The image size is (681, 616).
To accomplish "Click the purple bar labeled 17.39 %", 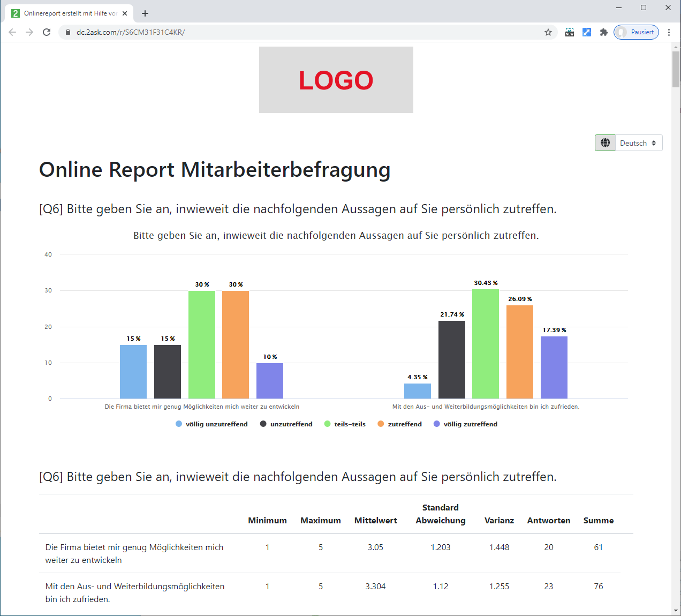I will tap(554, 367).
